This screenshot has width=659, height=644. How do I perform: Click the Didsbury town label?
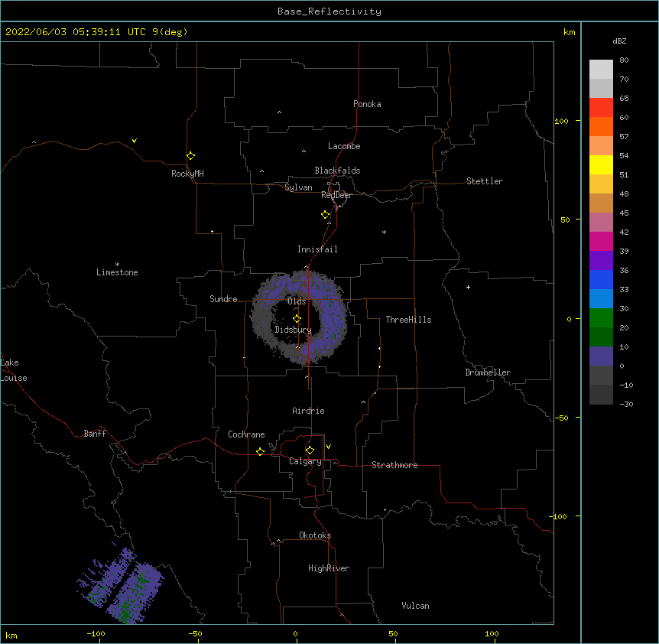293,330
